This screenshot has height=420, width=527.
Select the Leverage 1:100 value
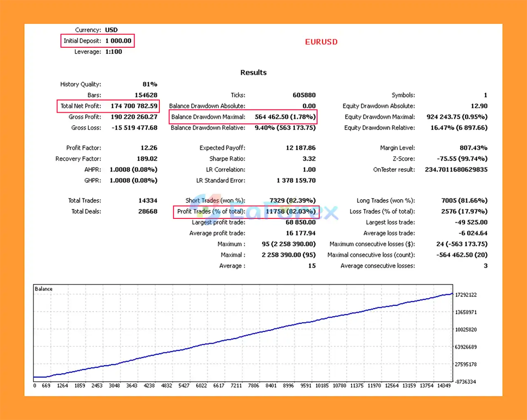113,52
